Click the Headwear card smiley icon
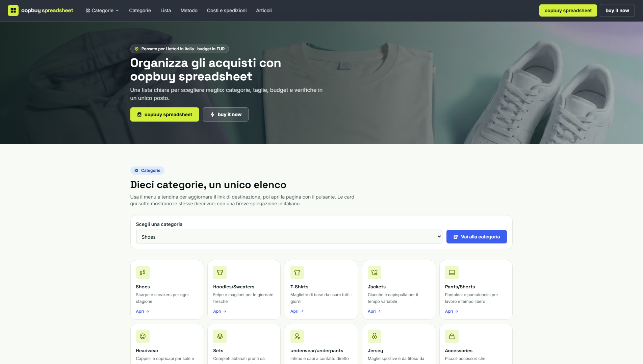The height and width of the screenshot is (364, 643). coord(143,336)
